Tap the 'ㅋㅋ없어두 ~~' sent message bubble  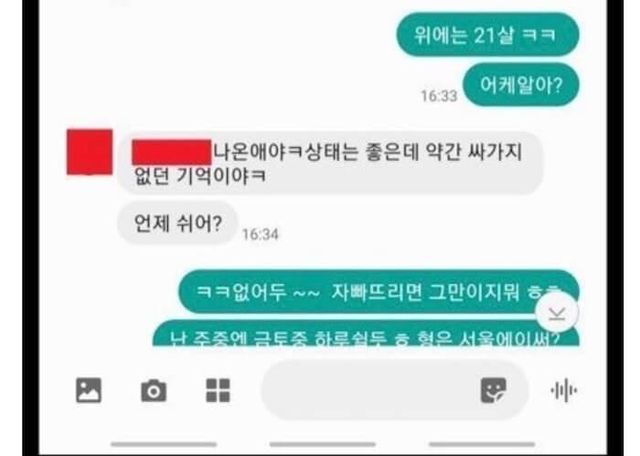[x=379, y=292]
